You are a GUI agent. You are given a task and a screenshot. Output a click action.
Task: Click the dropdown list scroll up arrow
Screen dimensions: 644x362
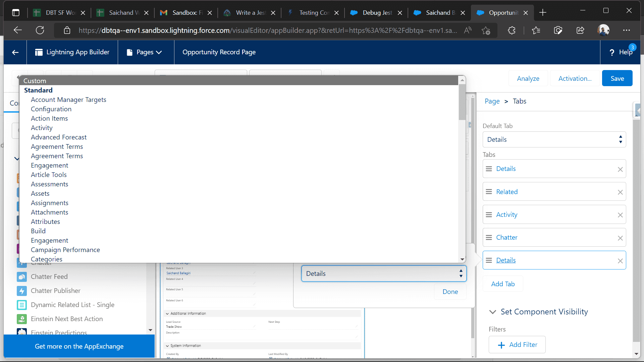(x=462, y=80)
